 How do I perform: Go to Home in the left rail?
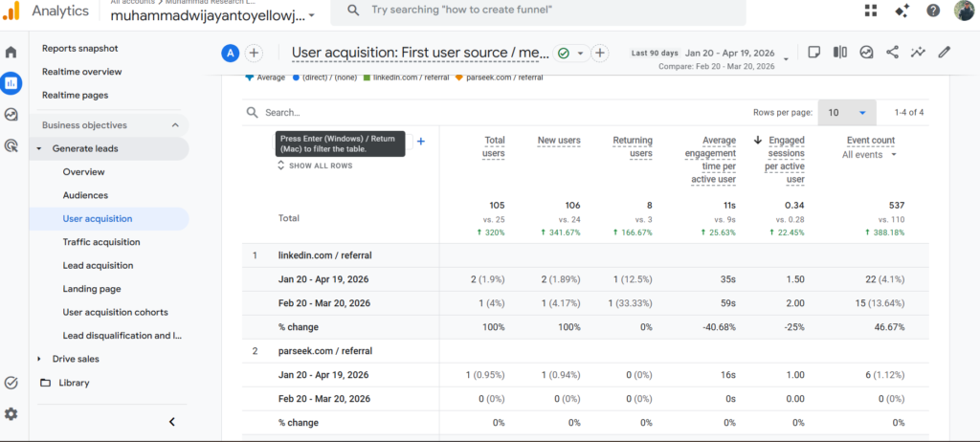pyautogui.click(x=11, y=52)
